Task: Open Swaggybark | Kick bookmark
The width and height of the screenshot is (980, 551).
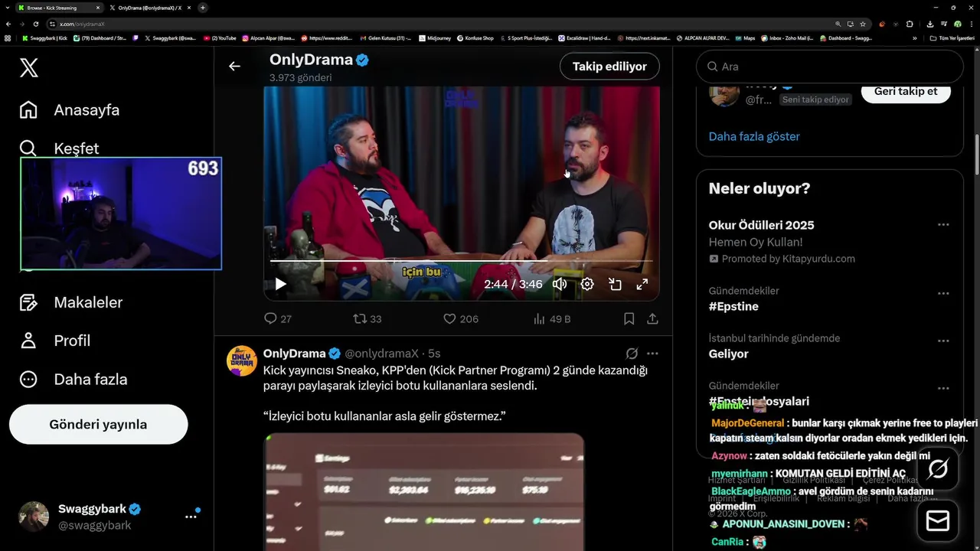Action: coord(44,37)
